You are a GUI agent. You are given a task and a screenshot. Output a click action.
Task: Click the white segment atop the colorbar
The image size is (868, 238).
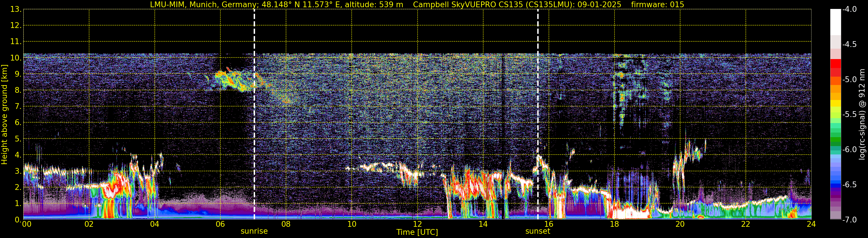835,22
